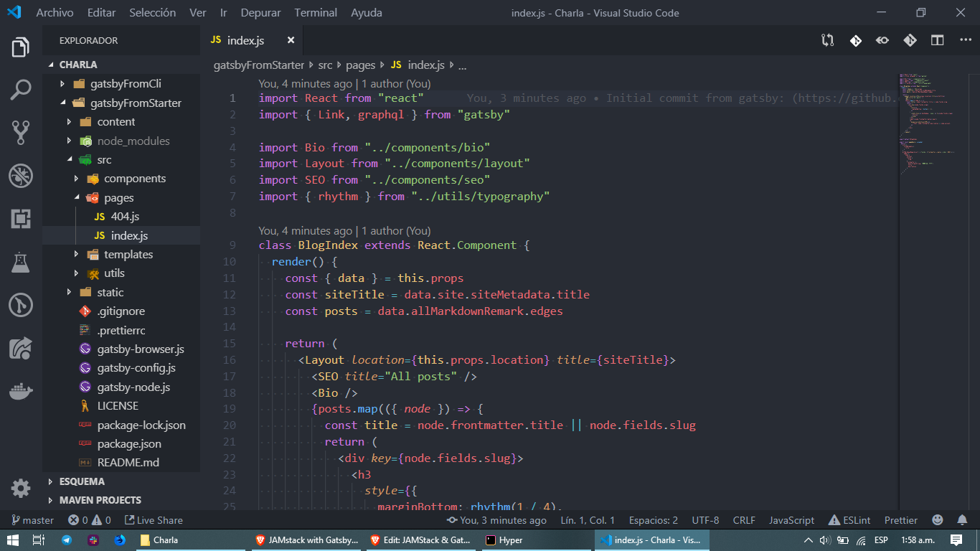Click the last git diamond icon in editor toolbar
This screenshot has height=551, width=980.
(910, 40)
